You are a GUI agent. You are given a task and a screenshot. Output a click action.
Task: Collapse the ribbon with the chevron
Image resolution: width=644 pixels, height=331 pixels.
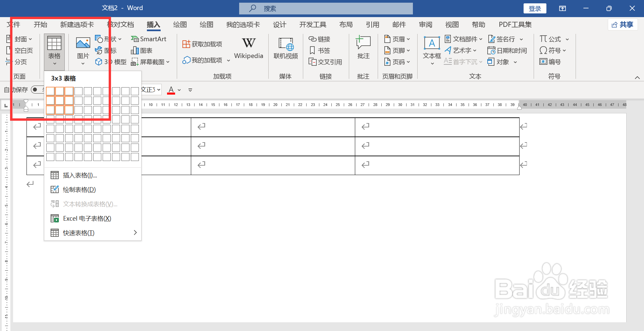click(637, 77)
